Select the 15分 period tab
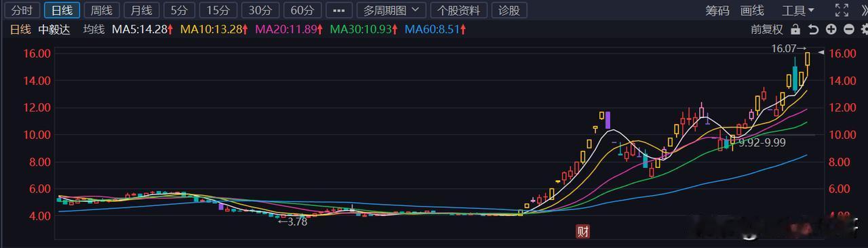Image resolution: width=868 pixels, height=248 pixels. click(218, 10)
